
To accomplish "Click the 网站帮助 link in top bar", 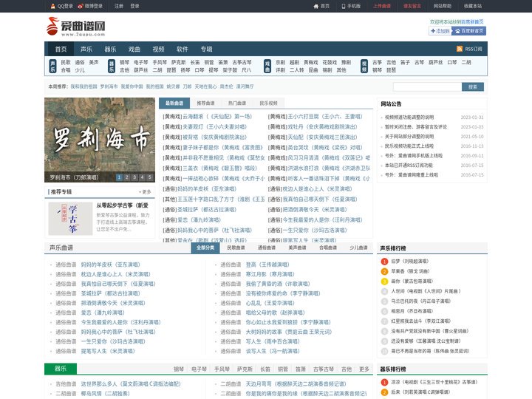I will click(442, 6).
